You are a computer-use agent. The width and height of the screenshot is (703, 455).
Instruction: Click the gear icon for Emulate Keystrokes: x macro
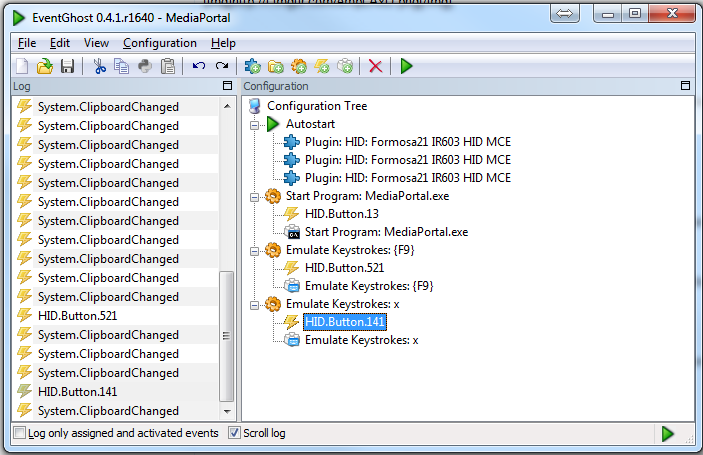tap(273, 304)
